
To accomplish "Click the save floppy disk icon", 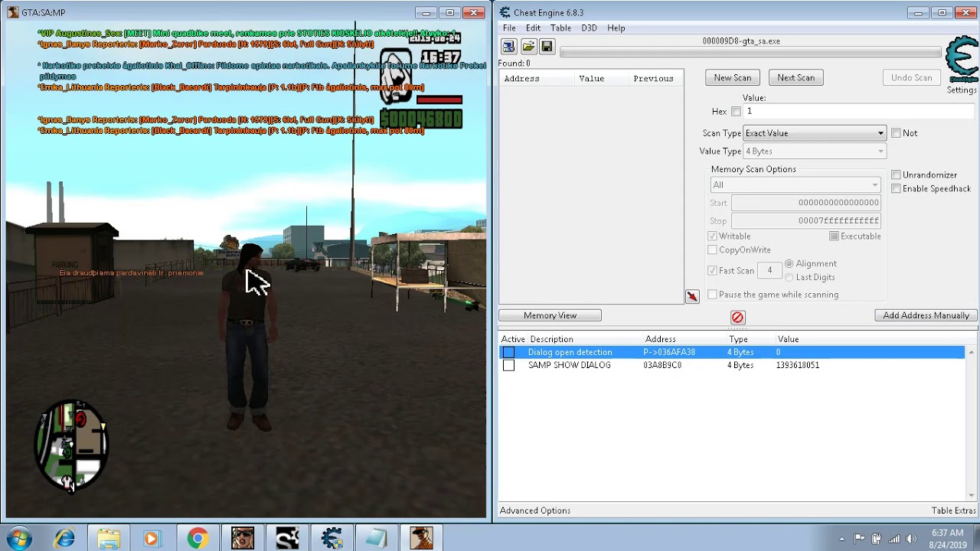I will 547,47.
